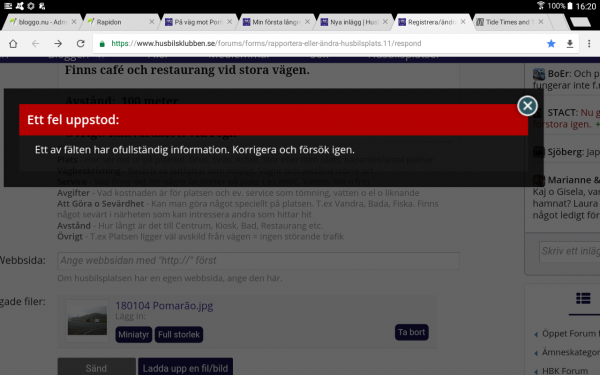This screenshot has height=375, width=600.
Task: Open a new tab with the tab strip button
Action: click(580, 22)
